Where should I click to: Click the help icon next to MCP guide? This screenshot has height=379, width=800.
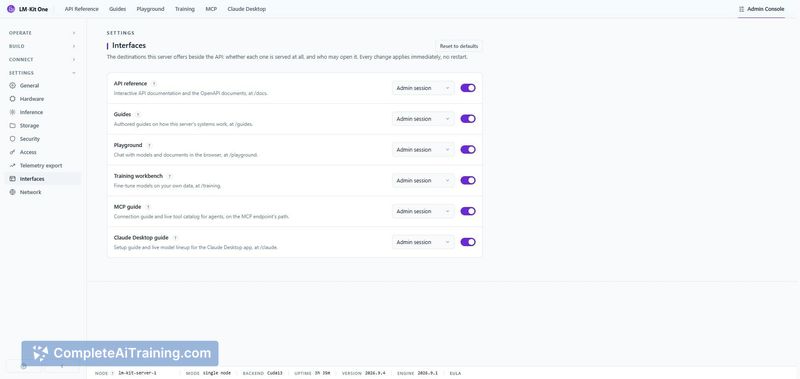click(148, 207)
